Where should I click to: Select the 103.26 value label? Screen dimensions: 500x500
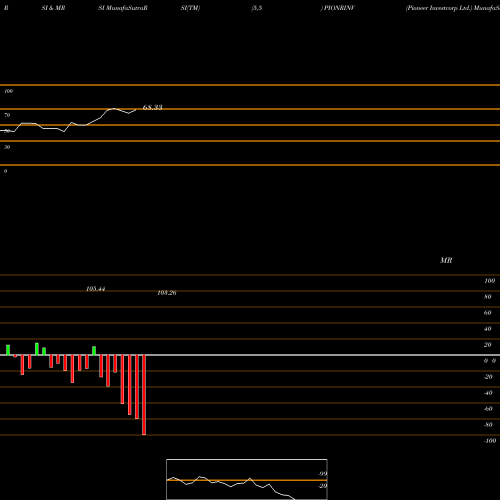(x=167, y=293)
